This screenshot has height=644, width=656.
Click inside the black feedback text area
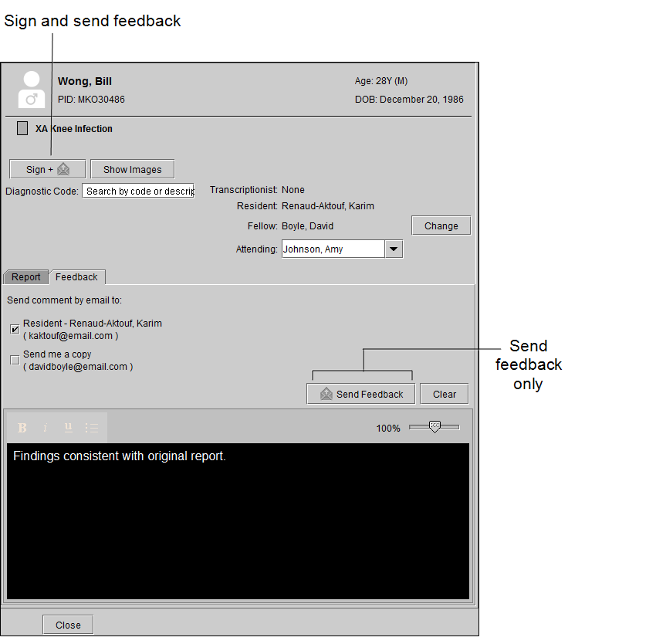click(238, 525)
